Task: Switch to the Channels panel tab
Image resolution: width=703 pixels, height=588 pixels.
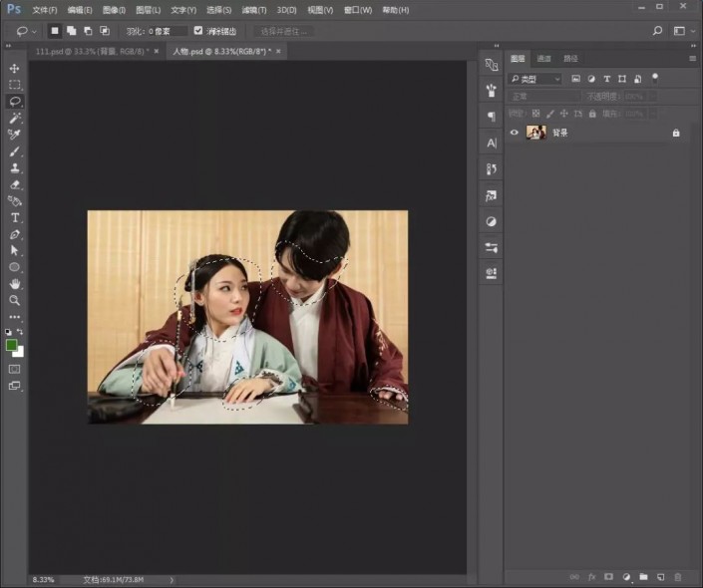Action: click(x=543, y=58)
